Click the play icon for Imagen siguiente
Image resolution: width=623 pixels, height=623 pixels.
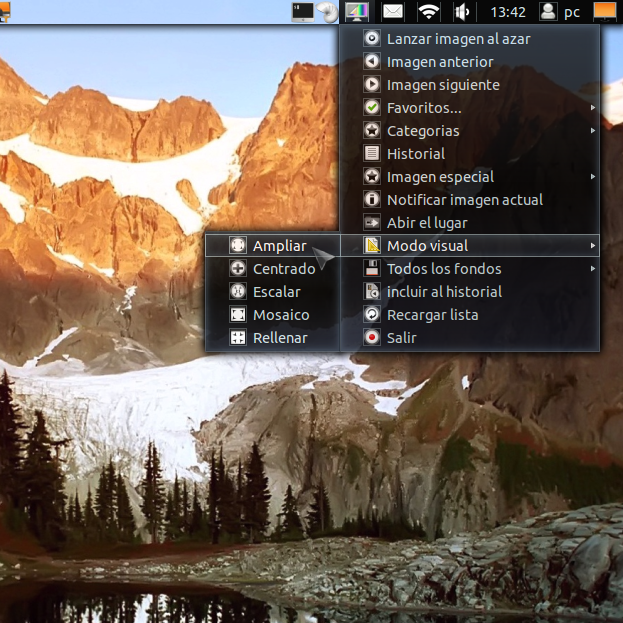click(372, 84)
